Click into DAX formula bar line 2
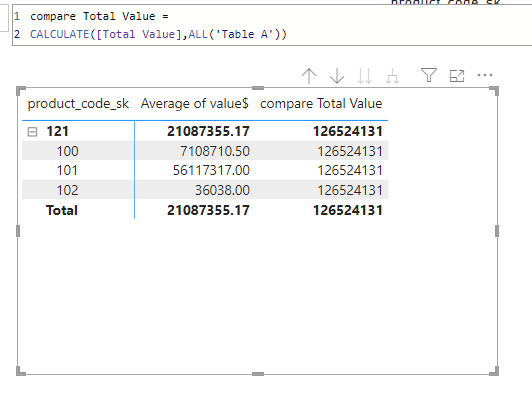532x400 pixels. click(158, 34)
